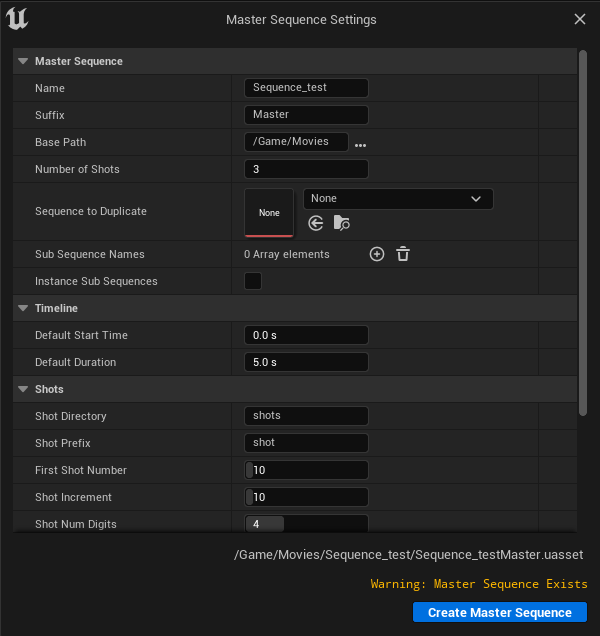Click the Warning: Master Sequence Exists text
The width and height of the screenshot is (600, 636).
point(479,584)
